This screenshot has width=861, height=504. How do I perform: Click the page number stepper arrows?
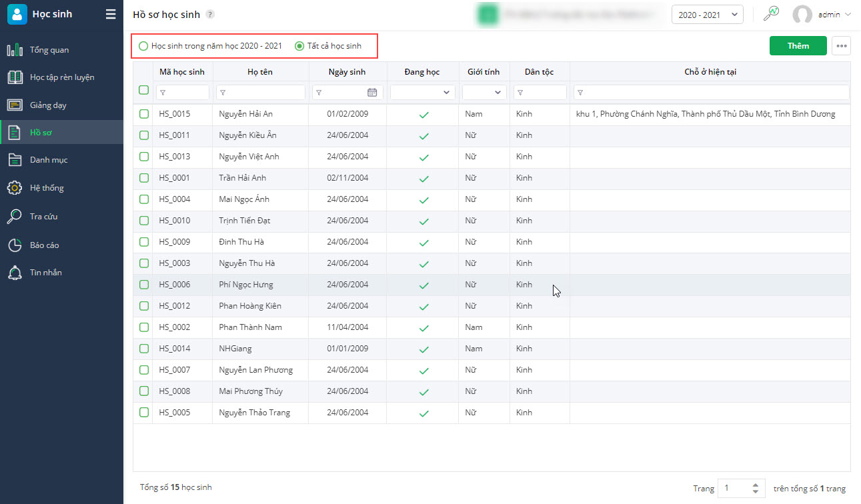[x=755, y=488]
